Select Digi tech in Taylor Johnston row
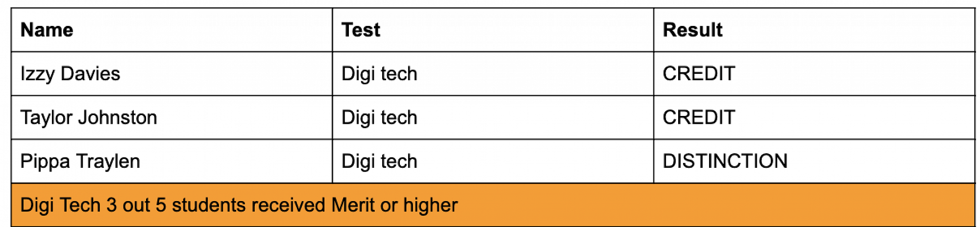980x227 pixels. [379, 118]
